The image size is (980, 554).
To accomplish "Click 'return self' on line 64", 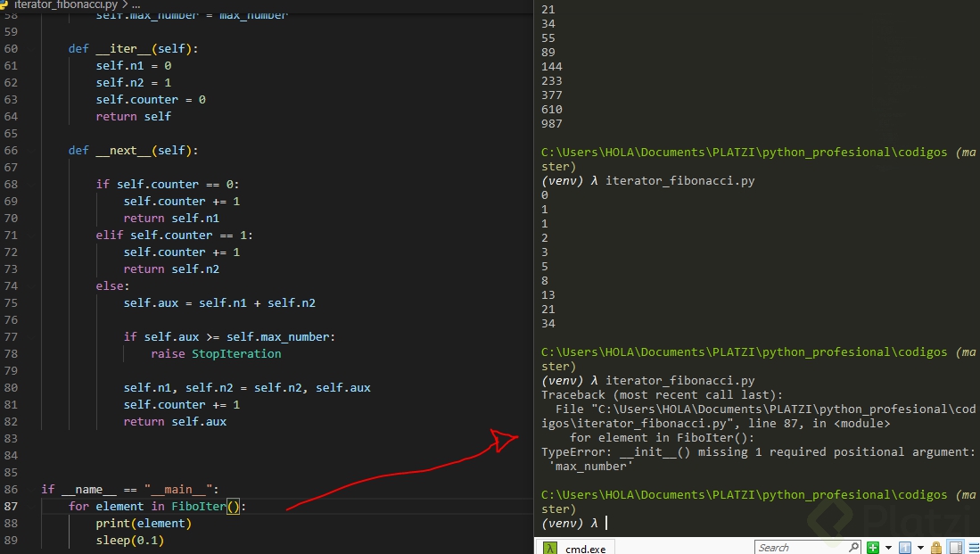I will coord(133,116).
